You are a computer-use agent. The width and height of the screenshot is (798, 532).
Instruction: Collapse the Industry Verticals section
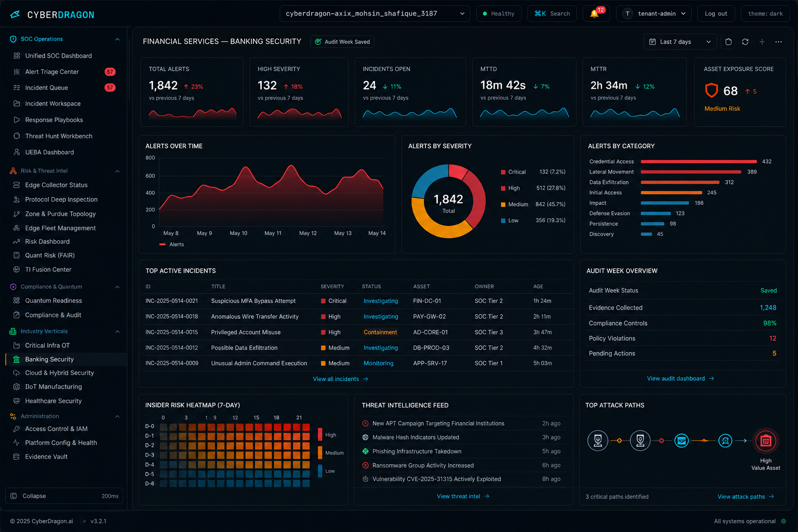[117, 331]
